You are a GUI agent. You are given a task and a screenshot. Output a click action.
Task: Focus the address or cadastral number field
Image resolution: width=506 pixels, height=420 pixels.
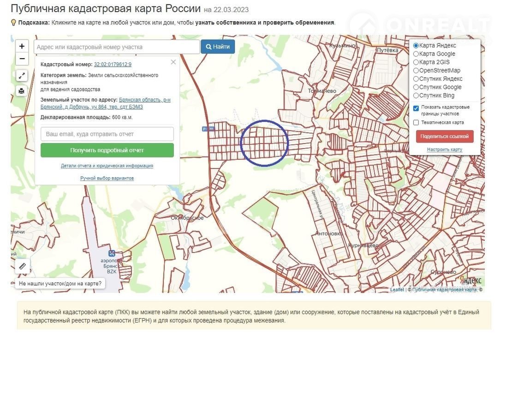(x=117, y=47)
